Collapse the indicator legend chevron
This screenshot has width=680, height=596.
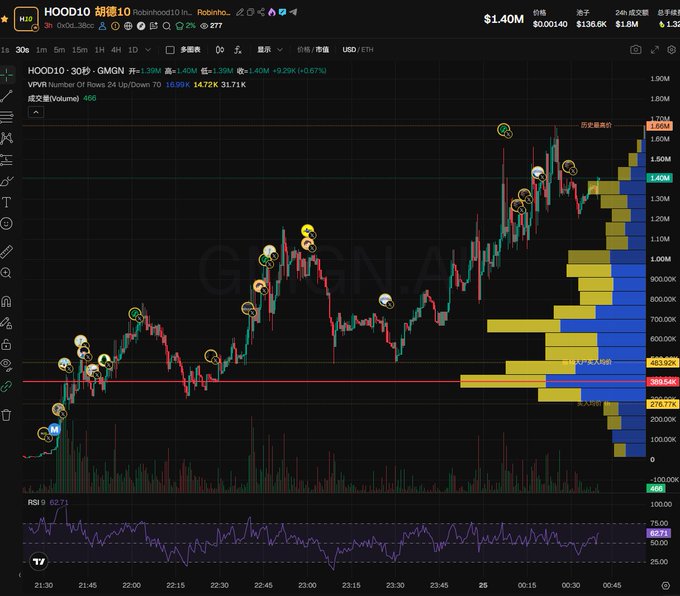tap(36, 112)
